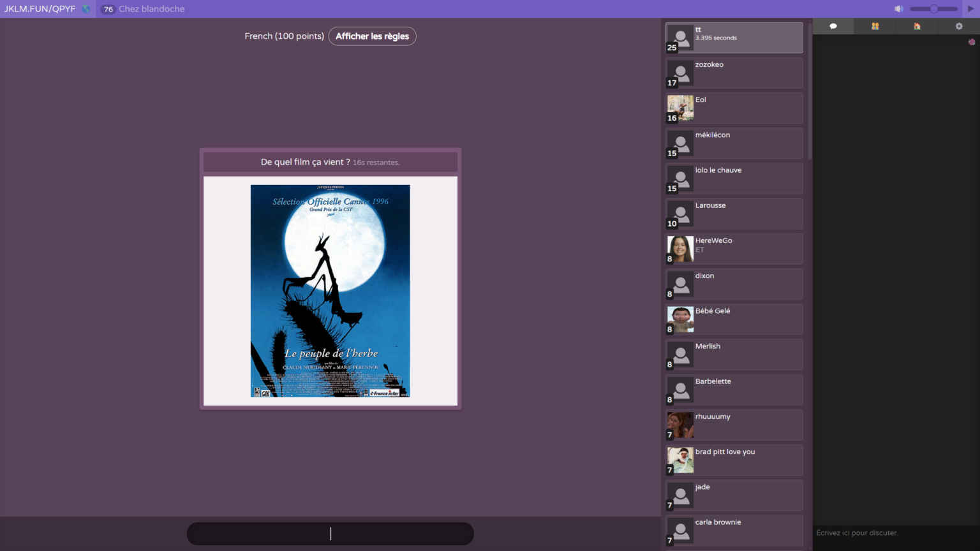The image size is (980, 551).
Task: Collapse the sidebar with the arrow icon
Action: [971, 9]
